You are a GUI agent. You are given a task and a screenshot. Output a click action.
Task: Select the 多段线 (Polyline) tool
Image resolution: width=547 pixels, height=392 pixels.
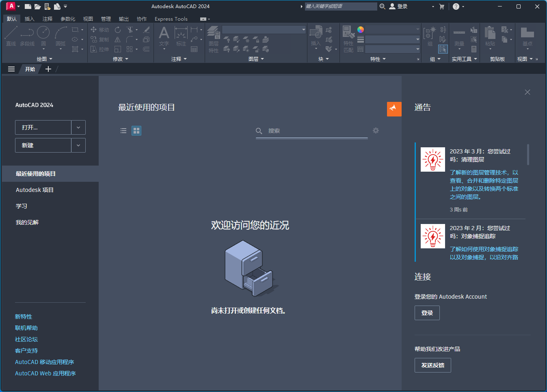[27, 36]
